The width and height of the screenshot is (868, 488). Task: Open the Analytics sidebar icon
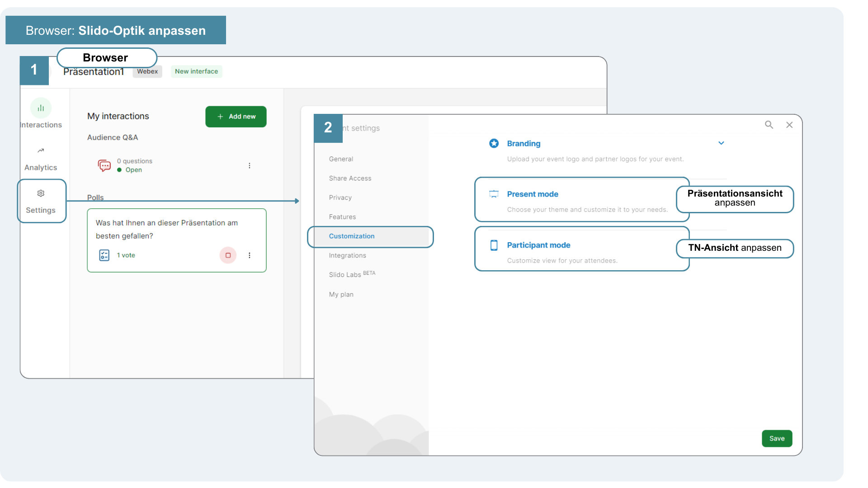(41, 150)
